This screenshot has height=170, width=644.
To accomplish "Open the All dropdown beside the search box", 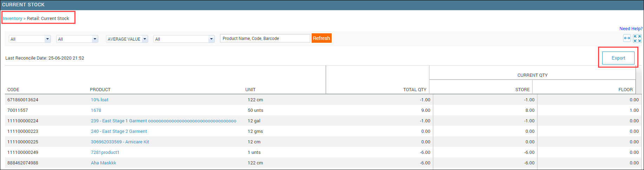I will [x=184, y=39].
